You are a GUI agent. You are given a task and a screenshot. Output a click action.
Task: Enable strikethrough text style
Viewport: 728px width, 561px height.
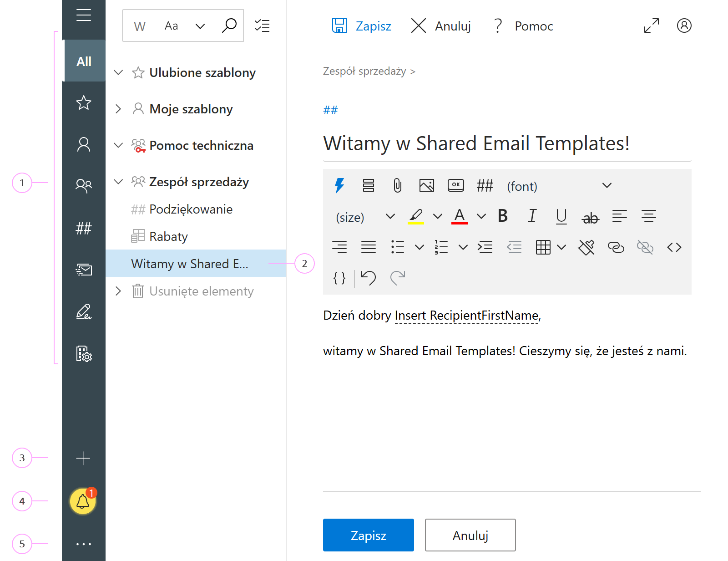point(591,218)
